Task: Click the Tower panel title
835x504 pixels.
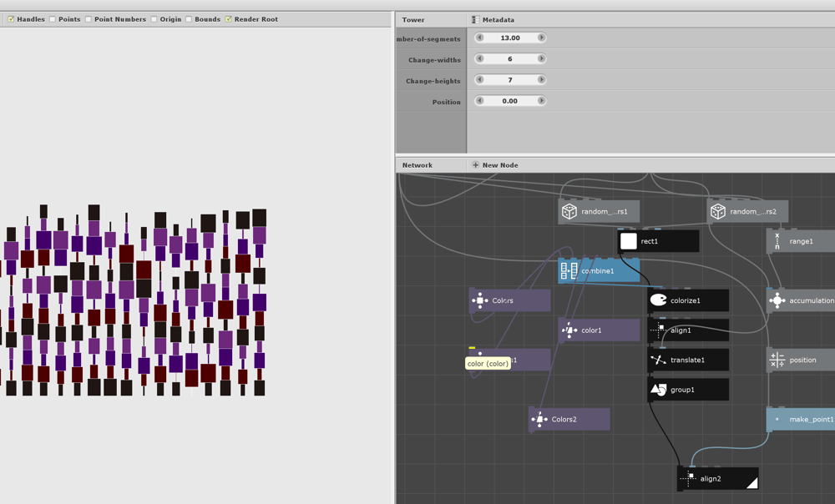Action: (x=413, y=20)
